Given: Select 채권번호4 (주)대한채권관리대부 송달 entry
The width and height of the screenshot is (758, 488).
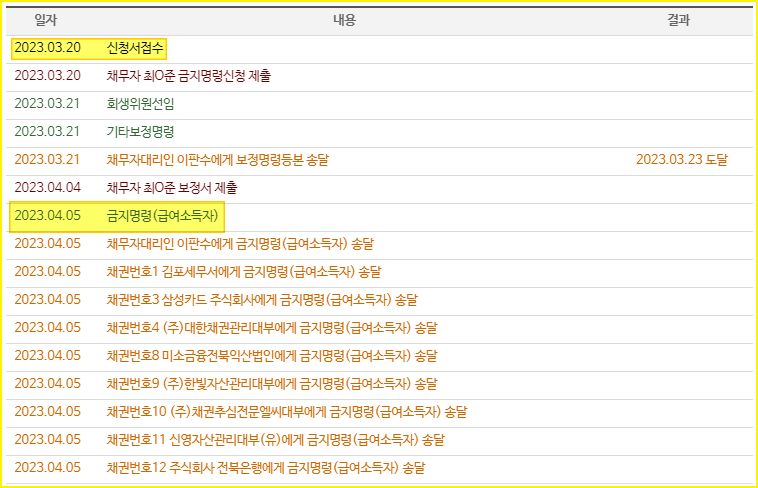Looking at the screenshot, I should [x=272, y=328].
